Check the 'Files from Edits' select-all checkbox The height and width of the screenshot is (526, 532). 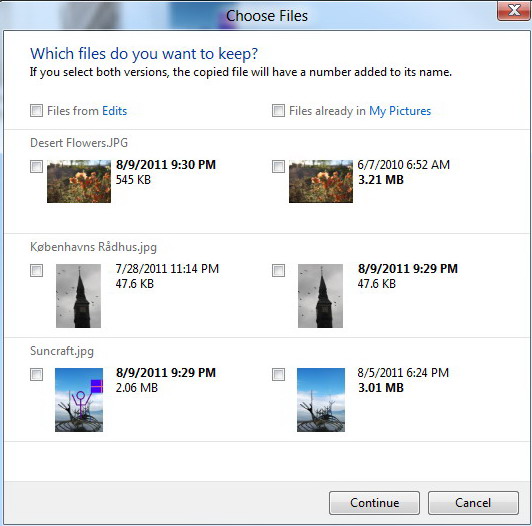[x=36, y=111]
